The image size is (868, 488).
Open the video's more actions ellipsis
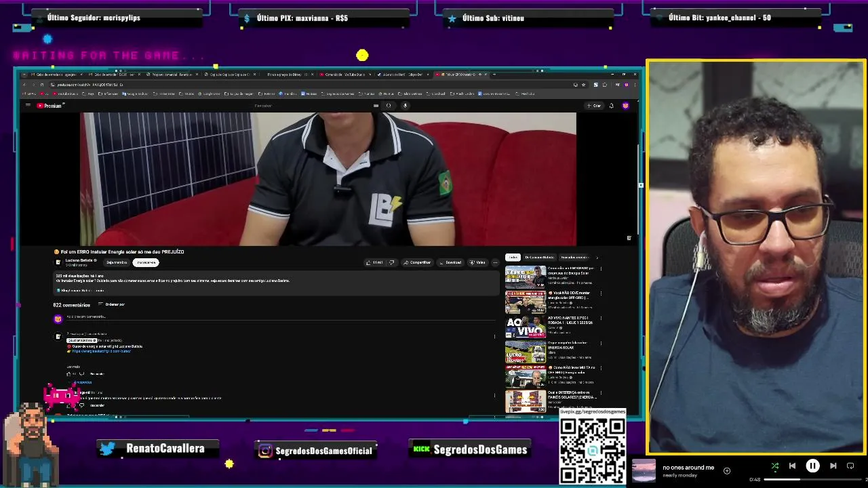pyautogui.click(x=495, y=262)
